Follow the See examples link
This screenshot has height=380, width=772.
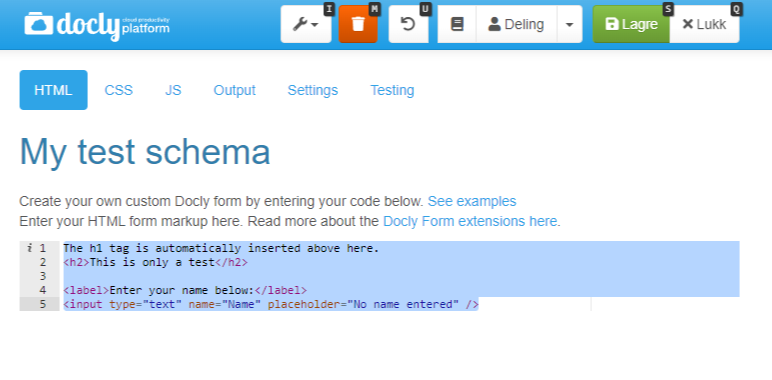[472, 201]
